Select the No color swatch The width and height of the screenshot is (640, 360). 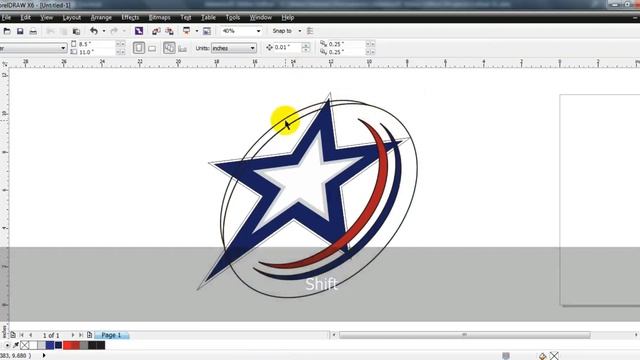pyautogui.click(x=24, y=345)
